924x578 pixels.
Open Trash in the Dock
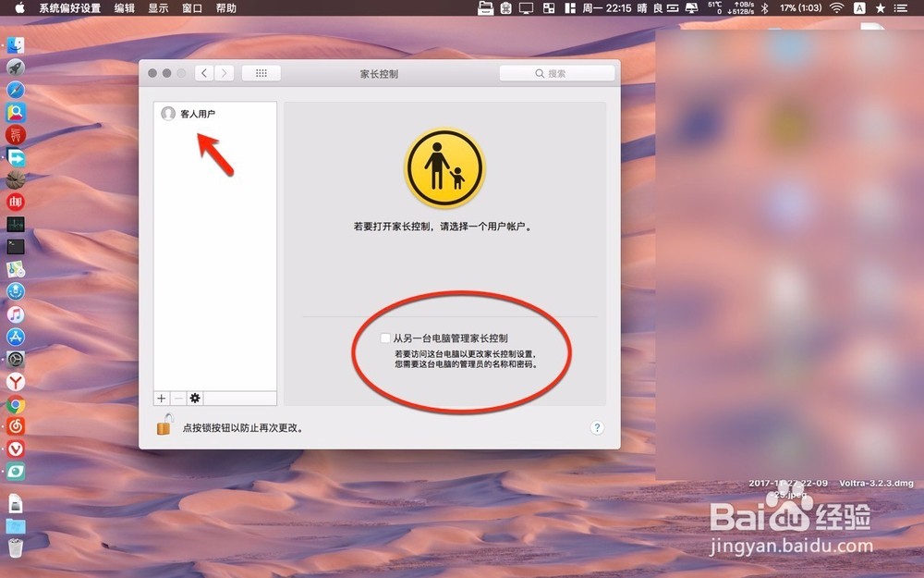click(16, 547)
